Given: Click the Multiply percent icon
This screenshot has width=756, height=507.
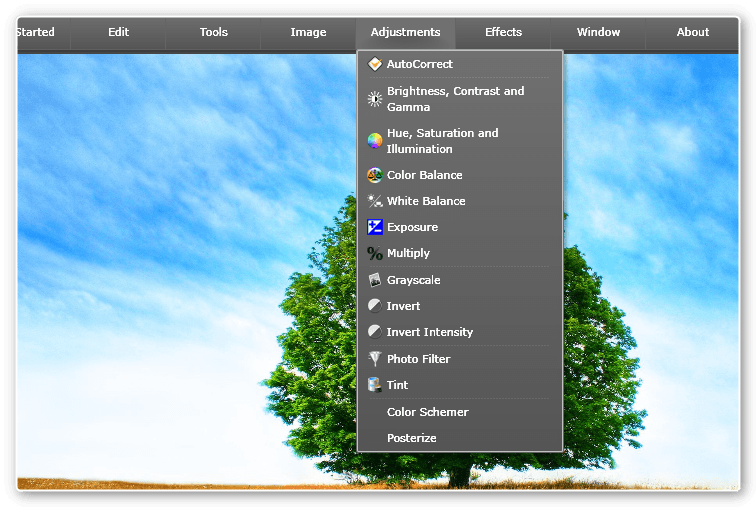Looking at the screenshot, I should click(374, 254).
